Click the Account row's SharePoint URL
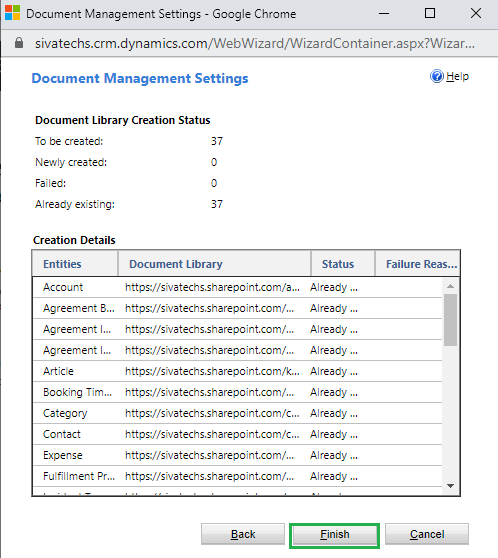Image resolution: width=498 pixels, height=558 pixels. (212, 287)
